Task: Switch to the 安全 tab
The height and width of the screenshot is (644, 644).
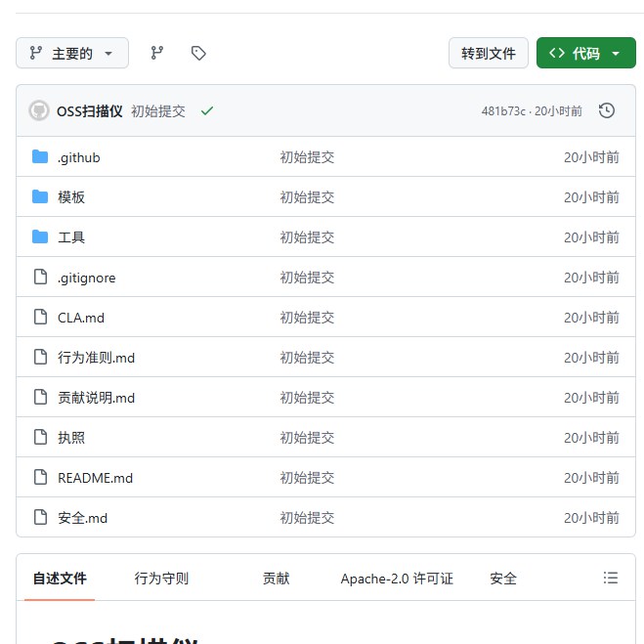Action: click(503, 579)
